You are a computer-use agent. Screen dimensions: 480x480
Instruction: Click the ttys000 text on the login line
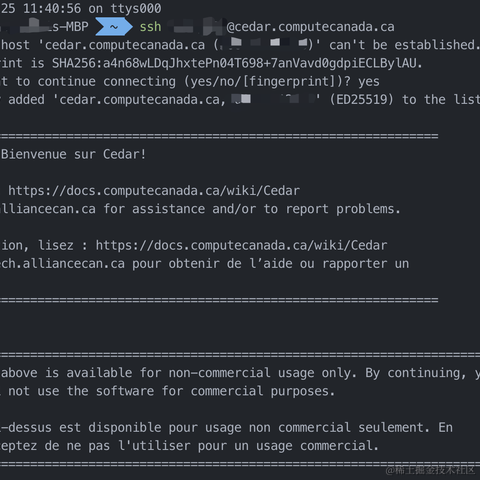136,8
